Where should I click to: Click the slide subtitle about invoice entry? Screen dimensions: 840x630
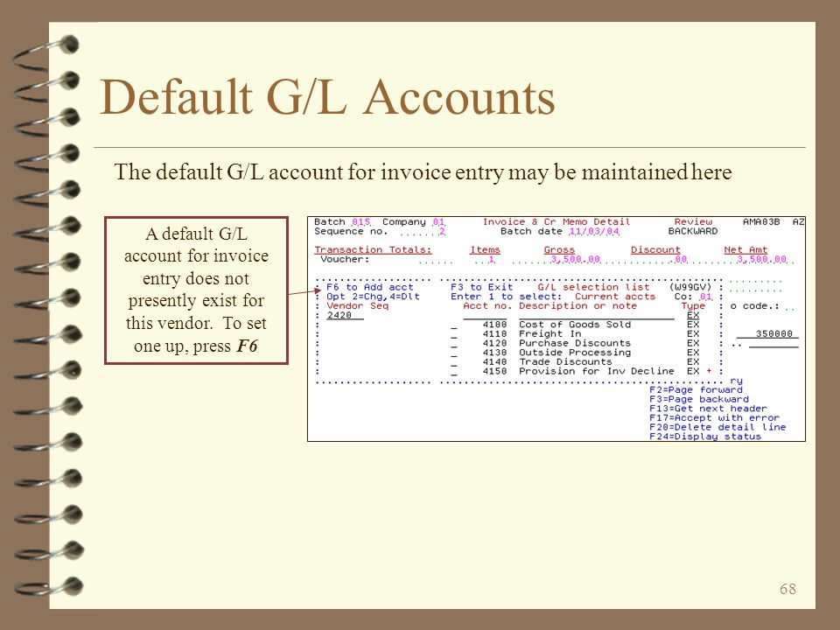(x=423, y=172)
